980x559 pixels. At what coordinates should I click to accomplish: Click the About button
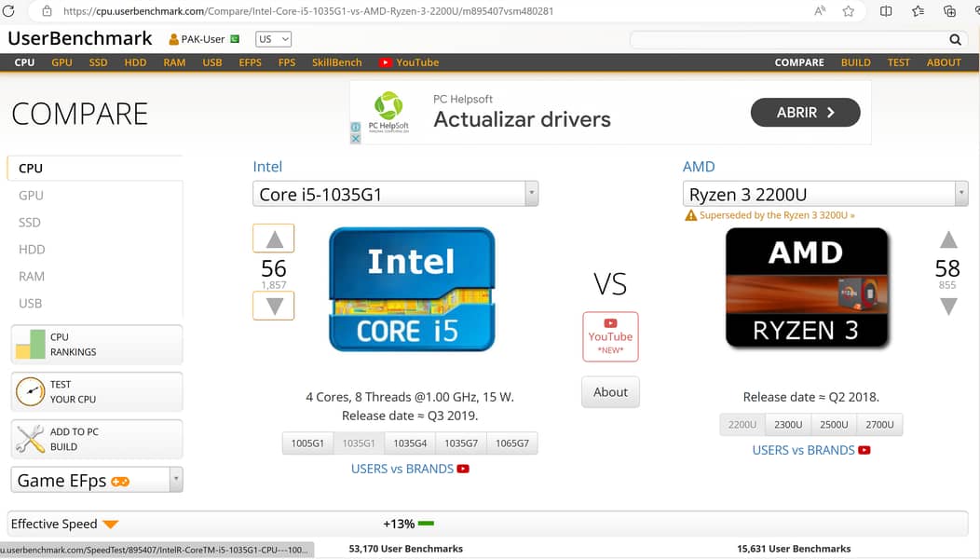click(610, 392)
